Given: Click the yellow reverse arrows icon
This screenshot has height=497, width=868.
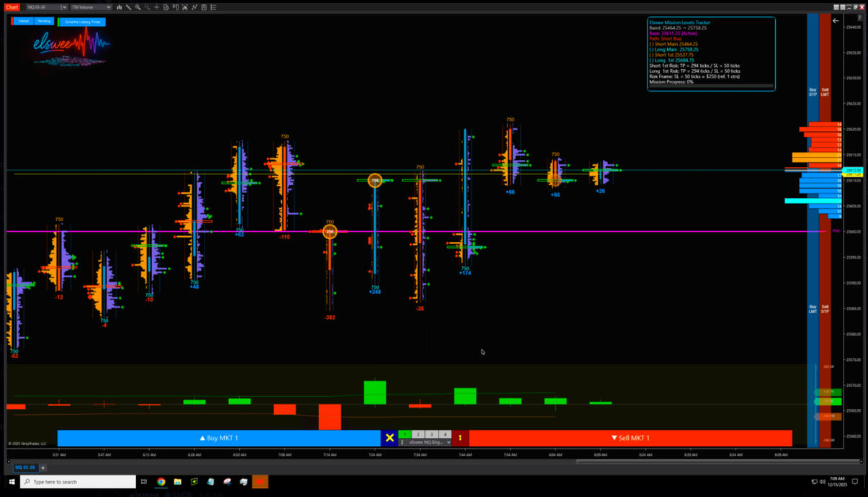Looking at the screenshot, I should pos(460,438).
